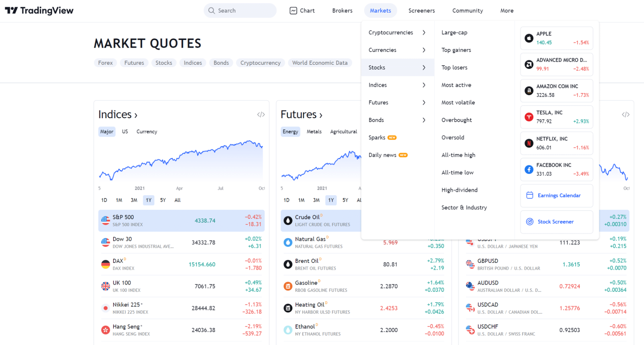644x345 pixels.
Task: Click the AUDUSD flag pair icon
Action: tap(470, 286)
